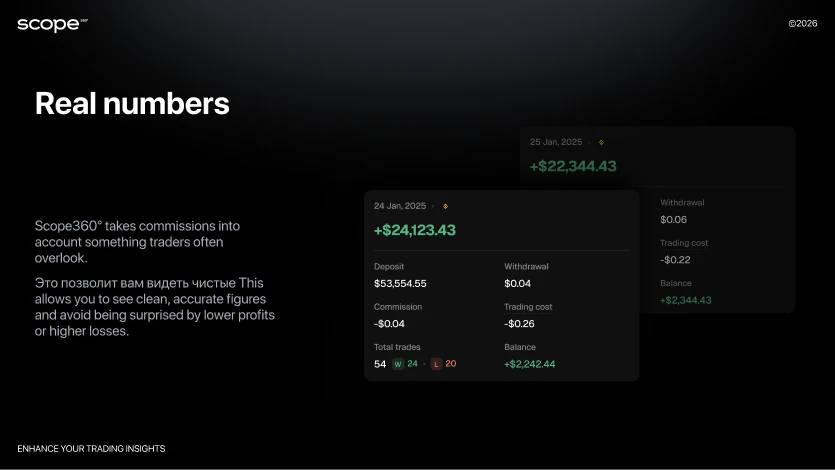Viewport: 835px width, 470px height.
Task: Click the Withdrawal $0.04 value
Action: [x=518, y=283]
